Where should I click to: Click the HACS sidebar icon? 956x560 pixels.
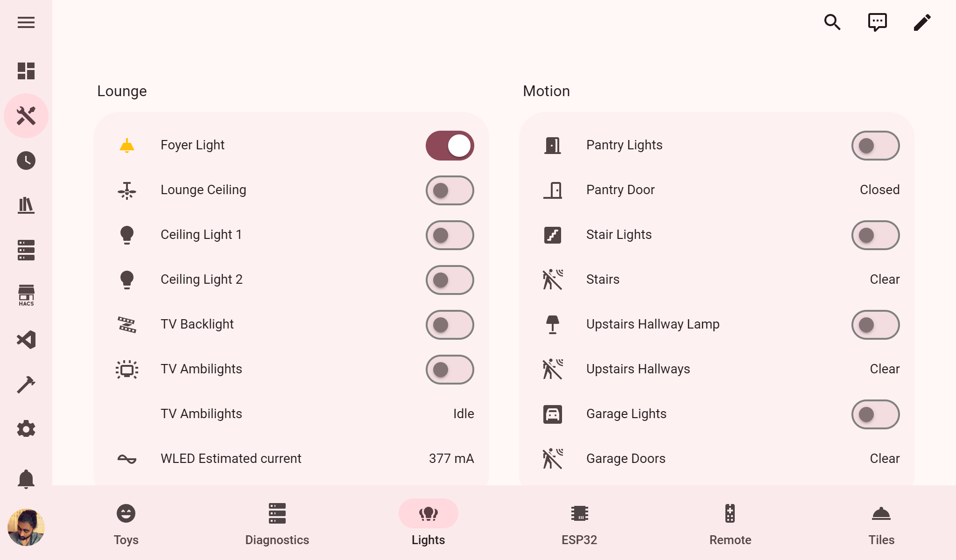click(x=26, y=294)
